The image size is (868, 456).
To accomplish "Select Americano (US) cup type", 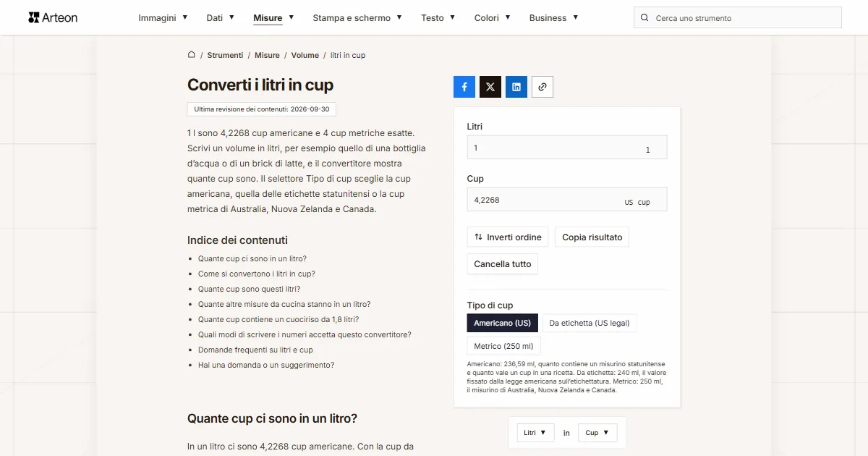I will (x=502, y=323).
